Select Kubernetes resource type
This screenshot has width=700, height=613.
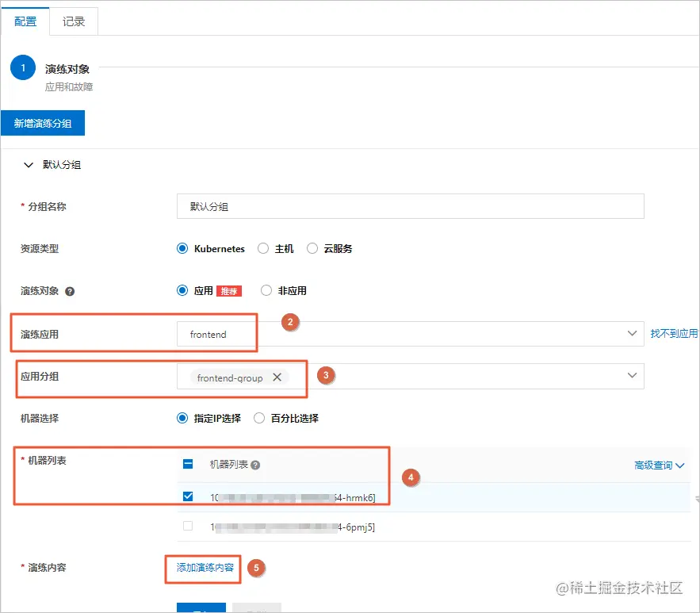click(182, 248)
